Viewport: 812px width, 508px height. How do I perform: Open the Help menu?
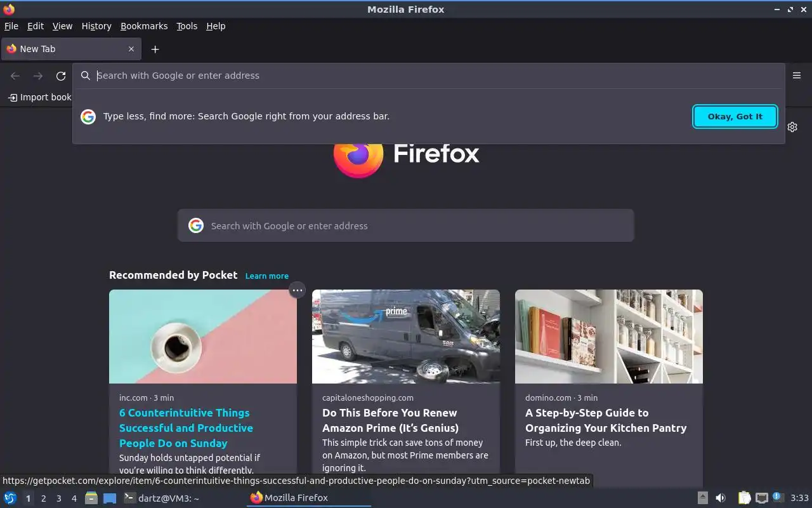tap(216, 26)
